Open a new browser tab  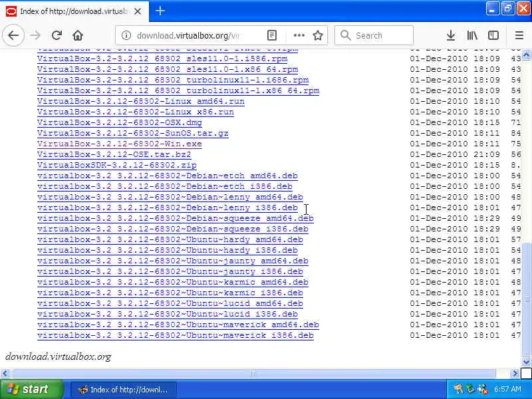point(160,11)
